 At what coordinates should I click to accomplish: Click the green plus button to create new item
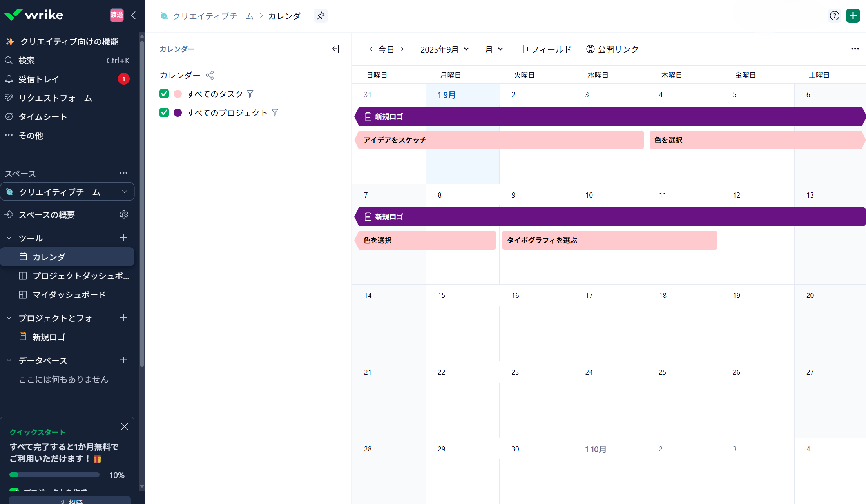tap(853, 15)
